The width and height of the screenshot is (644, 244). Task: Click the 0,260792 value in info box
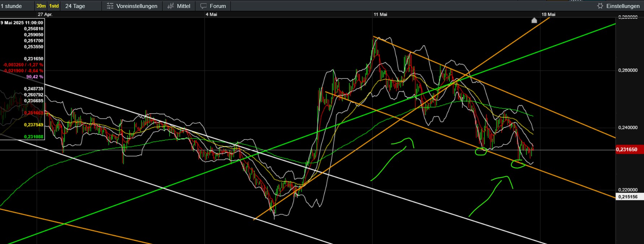[x=34, y=95]
